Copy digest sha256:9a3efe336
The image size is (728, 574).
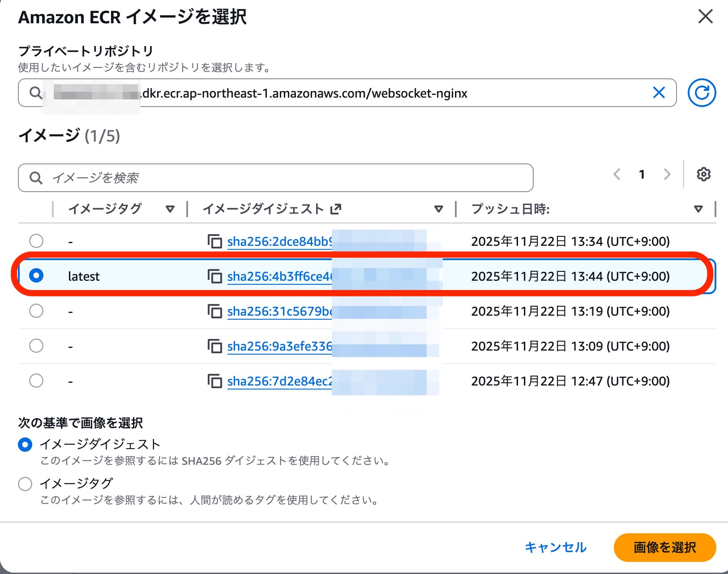[215, 346]
